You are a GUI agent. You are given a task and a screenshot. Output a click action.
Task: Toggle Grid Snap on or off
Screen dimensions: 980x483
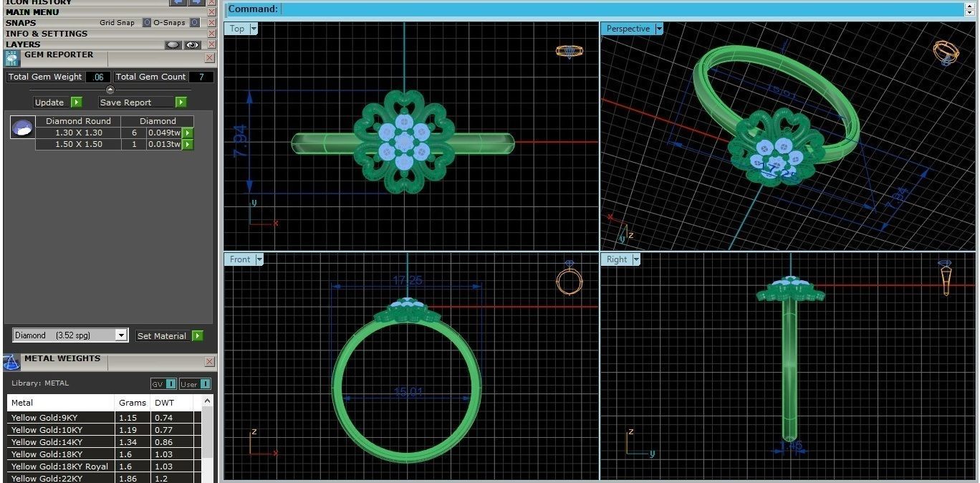[x=146, y=23]
